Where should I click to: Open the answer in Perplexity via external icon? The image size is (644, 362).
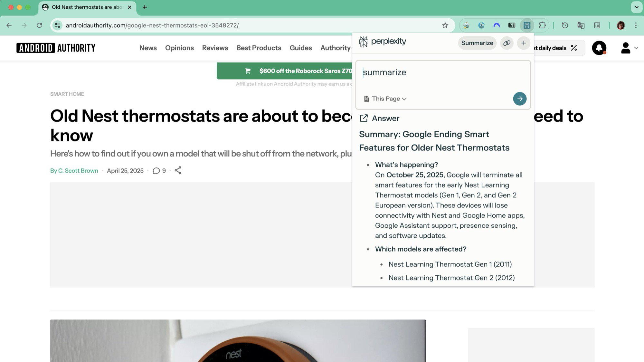pyautogui.click(x=364, y=118)
